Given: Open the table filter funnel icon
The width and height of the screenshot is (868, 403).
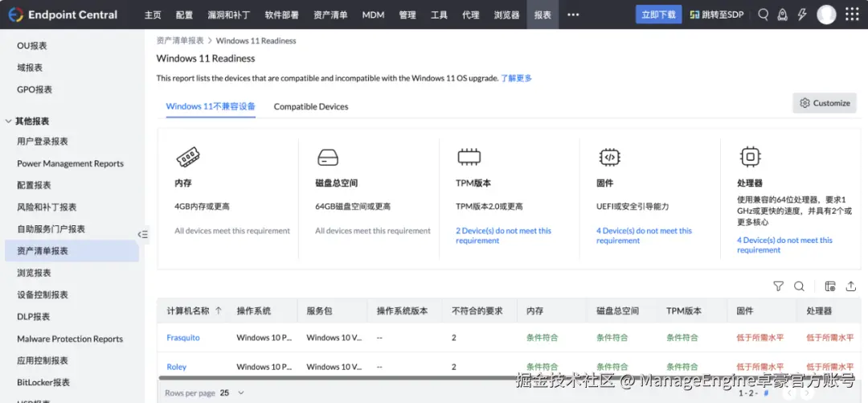Looking at the screenshot, I should 778,286.
